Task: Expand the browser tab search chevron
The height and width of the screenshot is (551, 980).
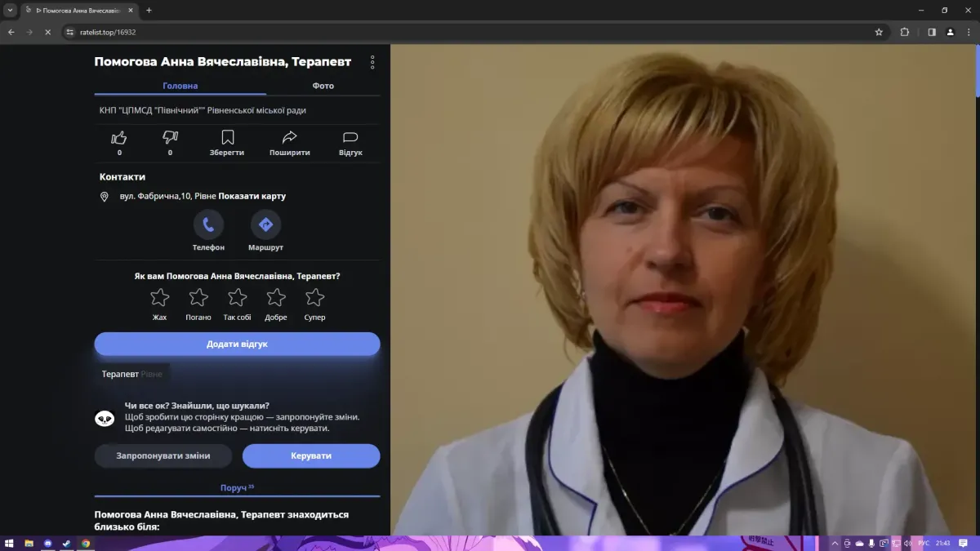Action: [x=11, y=11]
